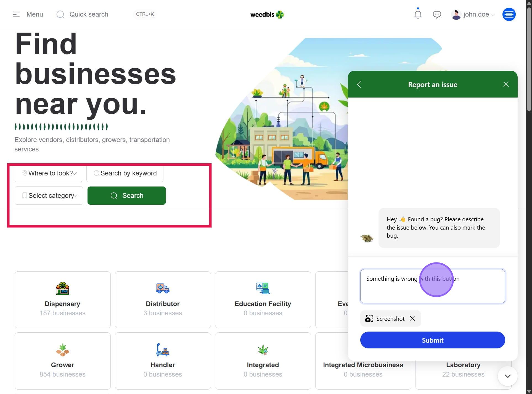532x394 pixels.
Task: Go back in Report an issue panel
Action: pyautogui.click(x=359, y=84)
